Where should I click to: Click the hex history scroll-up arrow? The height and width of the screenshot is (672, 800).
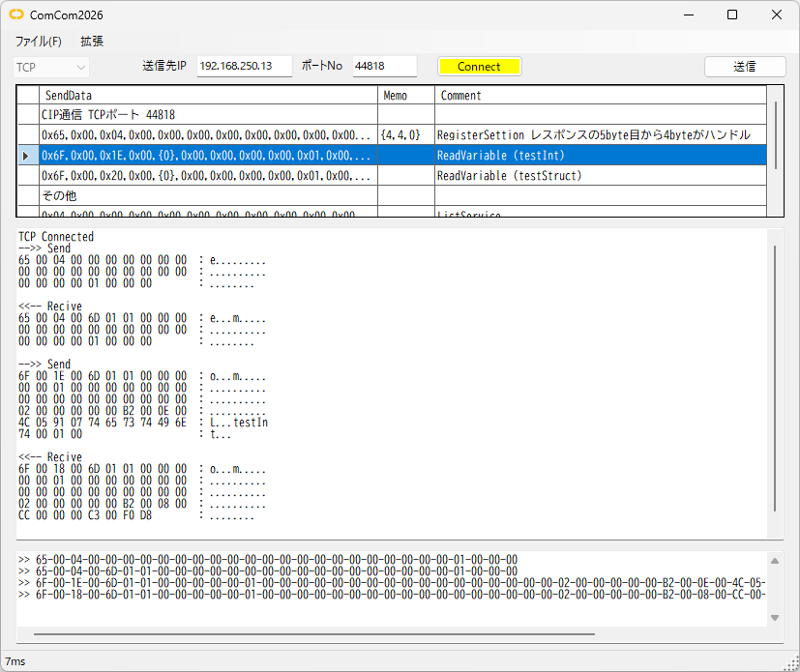(775, 561)
